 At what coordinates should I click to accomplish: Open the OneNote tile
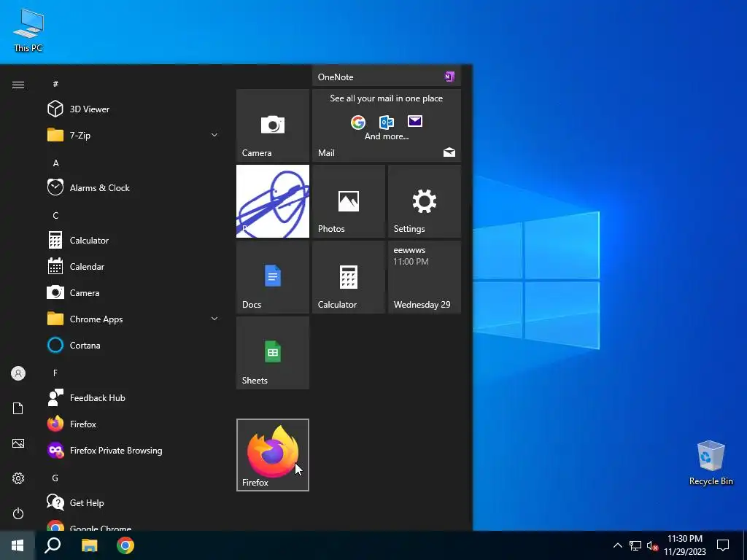387,77
